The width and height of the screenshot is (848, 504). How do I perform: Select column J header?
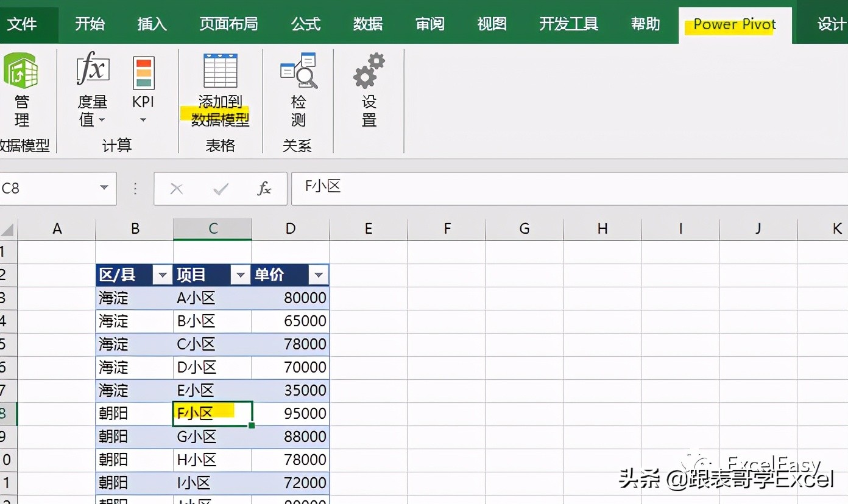click(758, 229)
